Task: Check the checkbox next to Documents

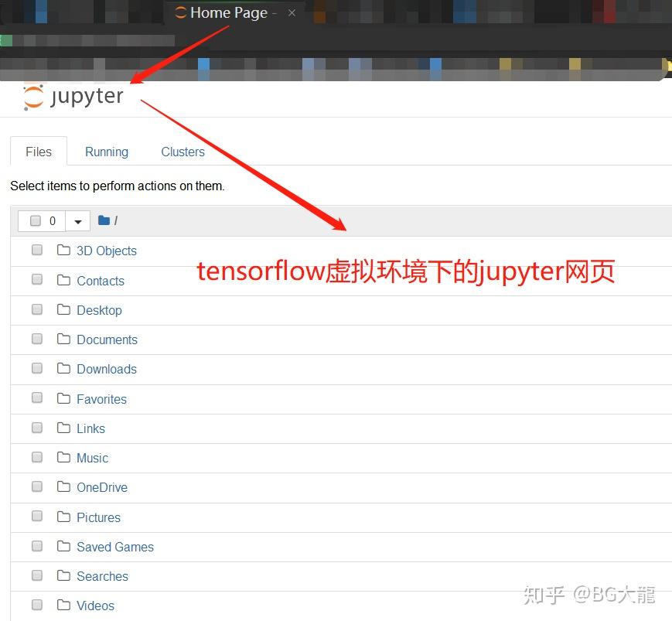Action: tap(36, 338)
